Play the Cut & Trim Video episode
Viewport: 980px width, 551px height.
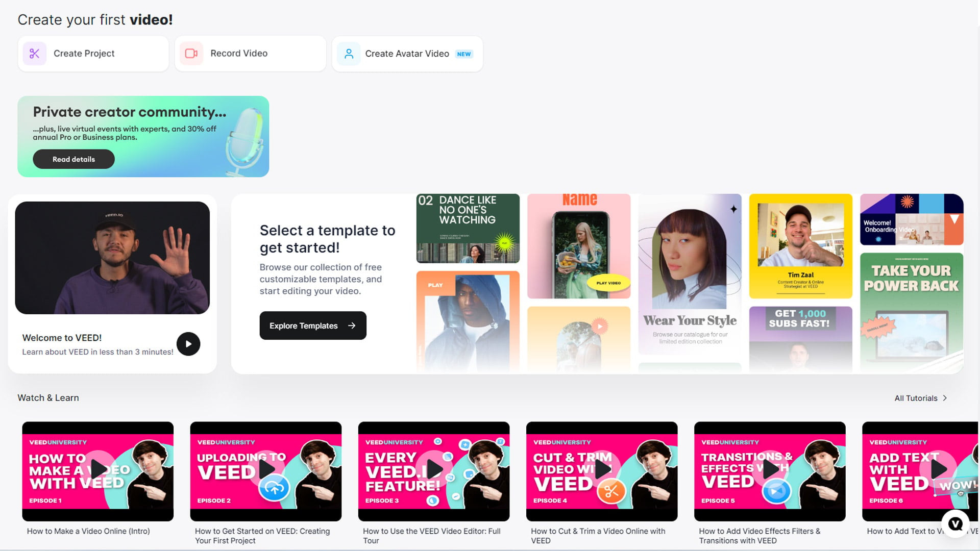602,468
